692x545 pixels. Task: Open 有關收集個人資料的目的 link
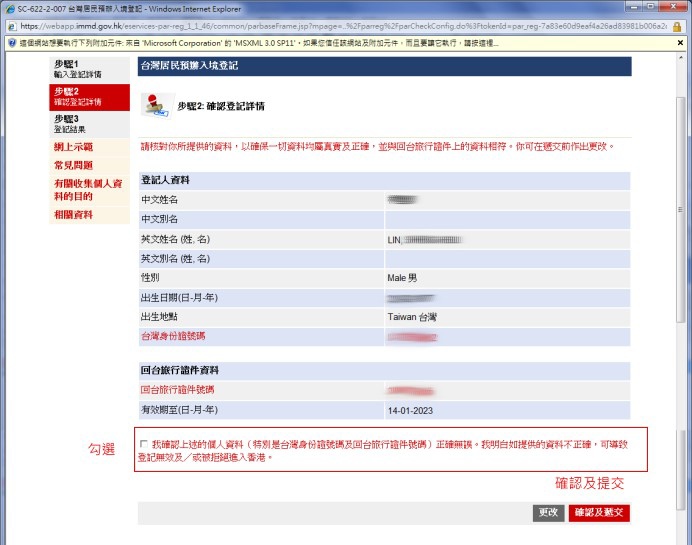click(88, 190)
